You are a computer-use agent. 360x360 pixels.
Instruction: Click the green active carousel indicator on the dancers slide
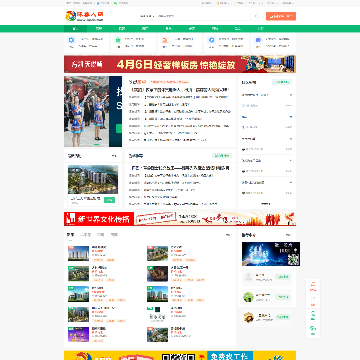97,144
